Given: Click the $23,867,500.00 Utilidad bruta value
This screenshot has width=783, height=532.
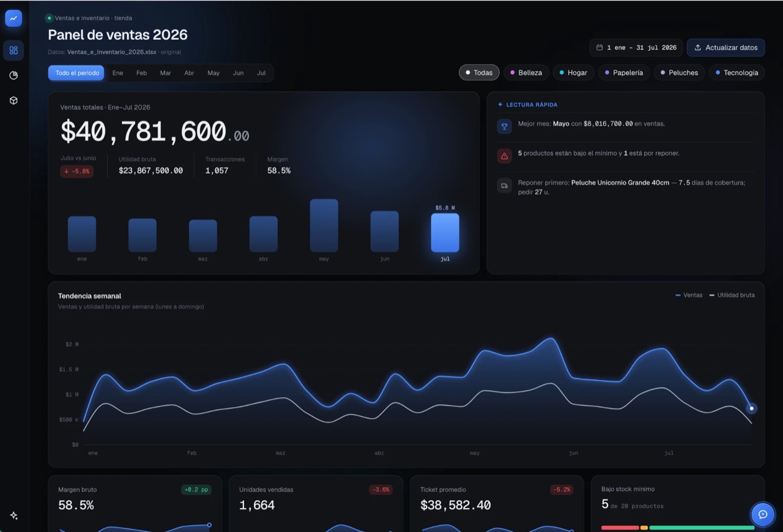Looking at the screenshot, I should click(x=150, y=171).
